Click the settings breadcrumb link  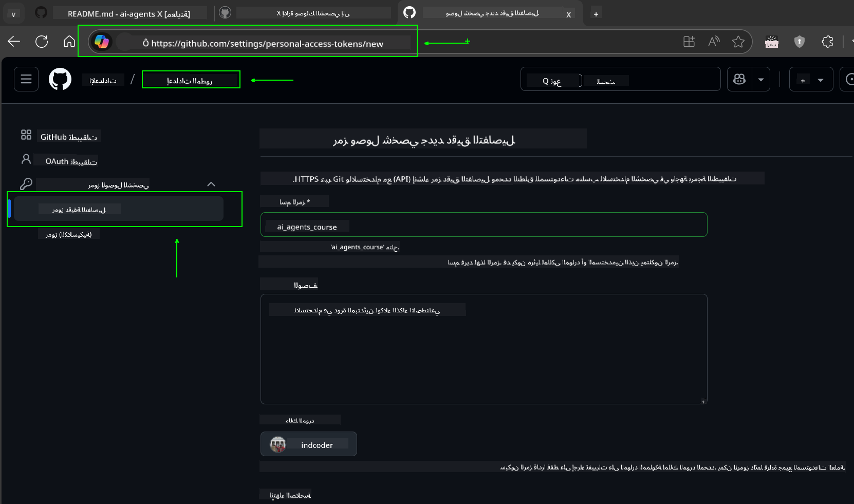point(103,80)
